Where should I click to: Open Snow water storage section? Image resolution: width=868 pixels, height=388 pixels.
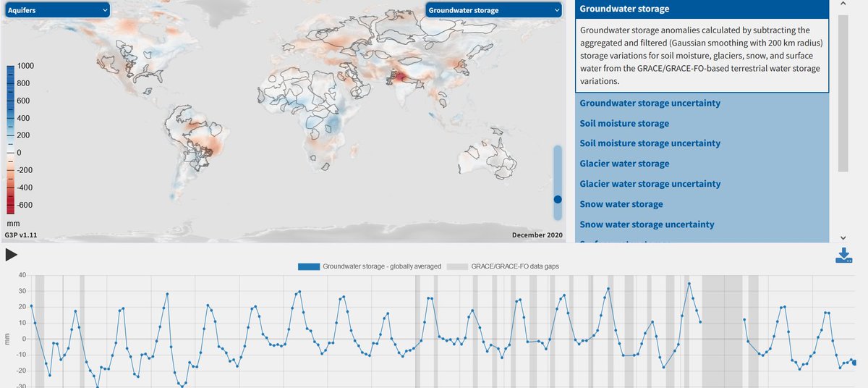click(621, 204)
